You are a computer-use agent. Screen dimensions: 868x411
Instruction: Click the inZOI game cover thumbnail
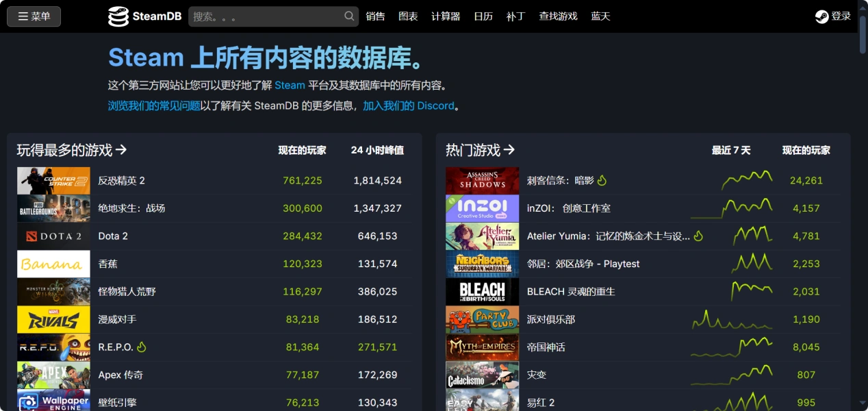pyautogui.click(x=483, y=208)
